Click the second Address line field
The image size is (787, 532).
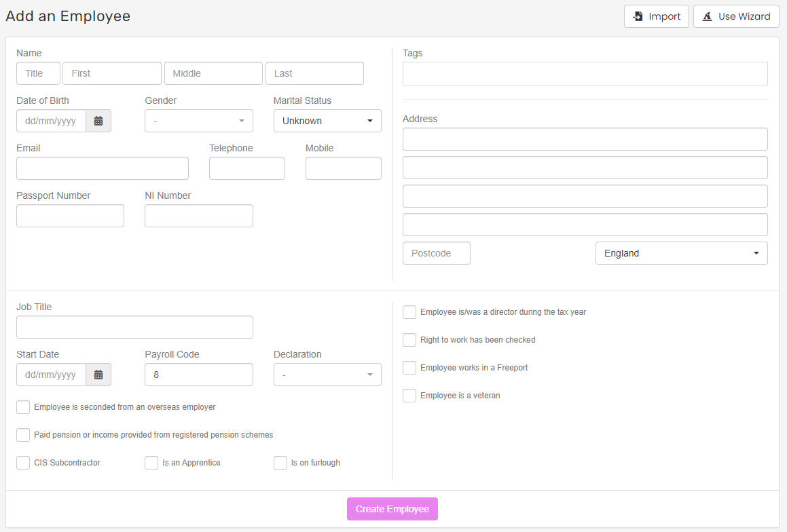pyautogui.click(x=585, y=168)
